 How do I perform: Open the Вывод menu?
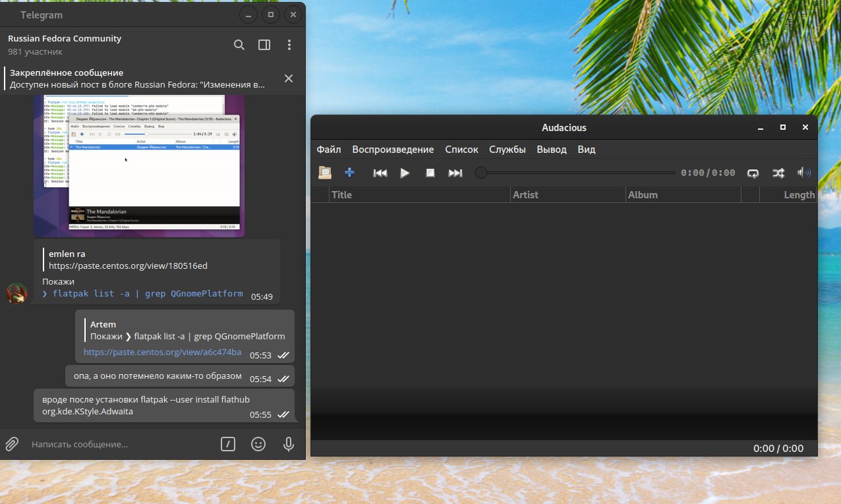[552, 150]
